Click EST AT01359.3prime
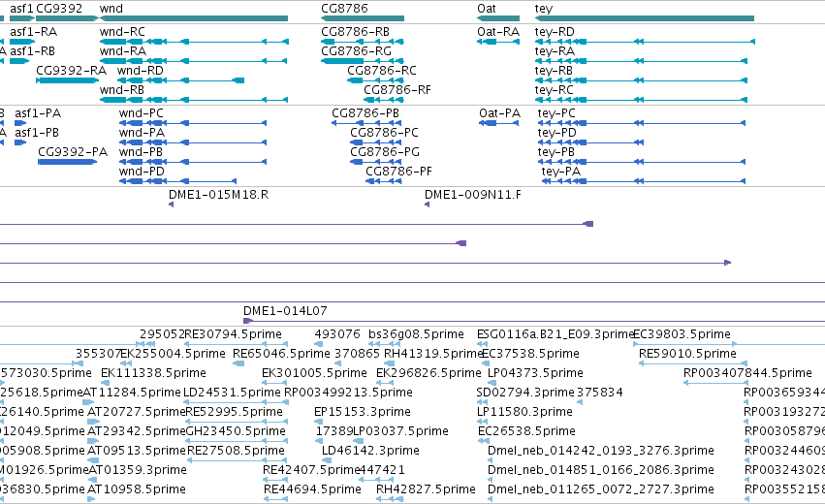Viewport: 825px width, 504px height. pos(137,471)
